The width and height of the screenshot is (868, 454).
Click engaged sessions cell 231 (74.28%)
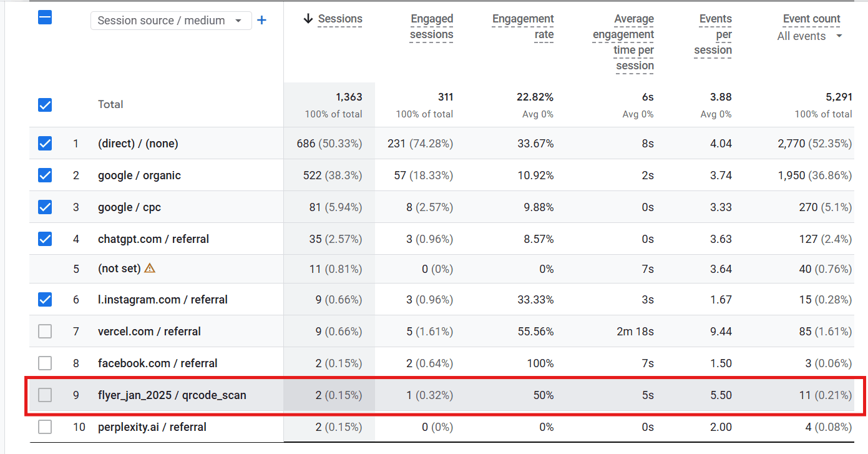click(x=421, y=144)
